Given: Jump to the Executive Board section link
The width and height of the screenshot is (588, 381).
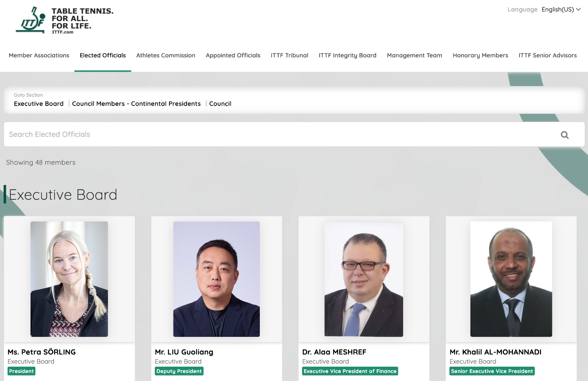Looking at the screenshot, I should click(x=39, y=104).
